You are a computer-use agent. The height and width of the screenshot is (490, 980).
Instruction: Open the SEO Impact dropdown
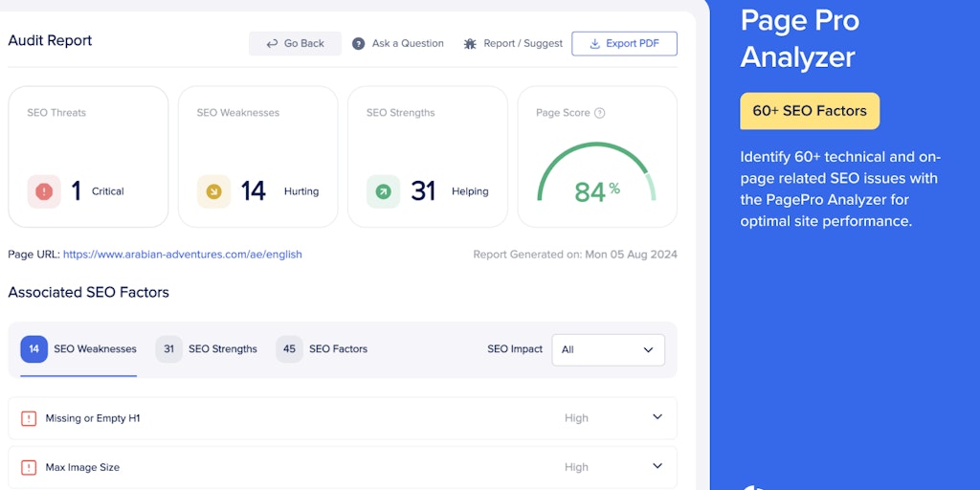pyautogui.click(x=608, y=350)
